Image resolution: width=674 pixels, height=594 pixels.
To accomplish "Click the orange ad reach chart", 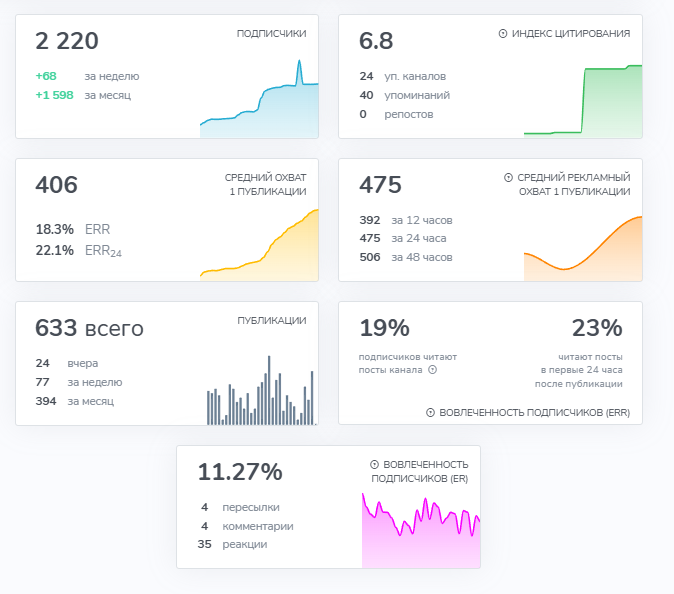I will tap(583, 248).
